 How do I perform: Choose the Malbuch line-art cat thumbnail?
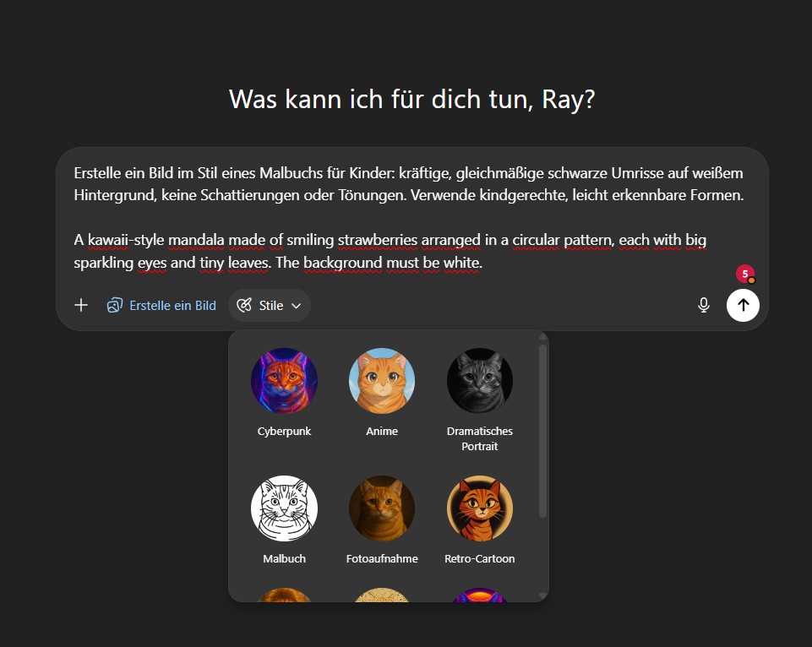(284, 508)
